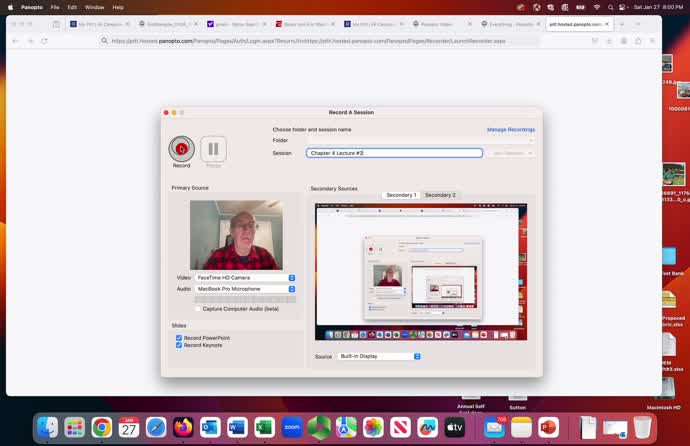Start recording with the red Record button
Viewport: 690px width, 446px height.
pyautogui.click(x=181, y=149)
